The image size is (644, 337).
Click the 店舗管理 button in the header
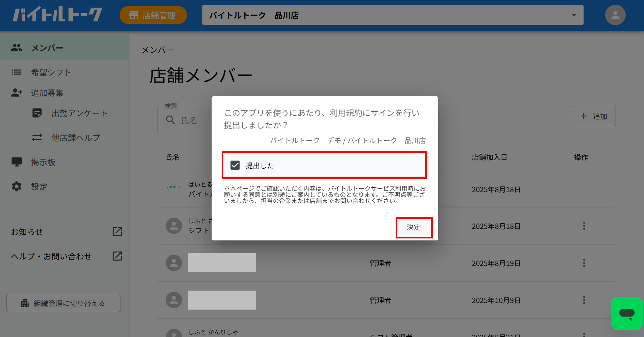pos(153,15)
